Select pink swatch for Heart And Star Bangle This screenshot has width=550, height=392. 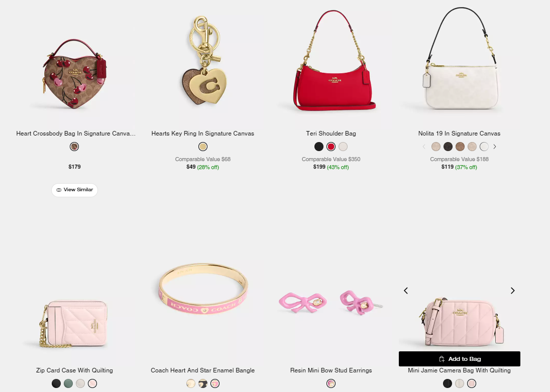tap(214, 383)
